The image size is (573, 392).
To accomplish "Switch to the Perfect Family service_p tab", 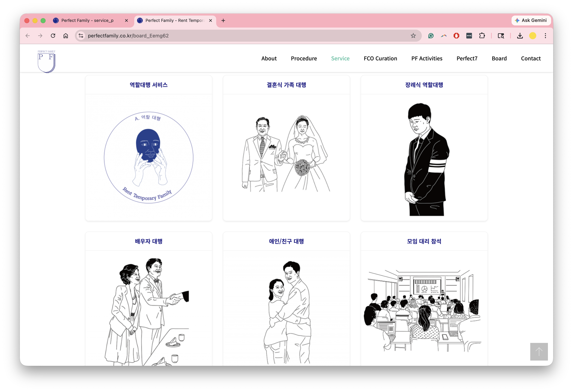I will tap(88, 20).
